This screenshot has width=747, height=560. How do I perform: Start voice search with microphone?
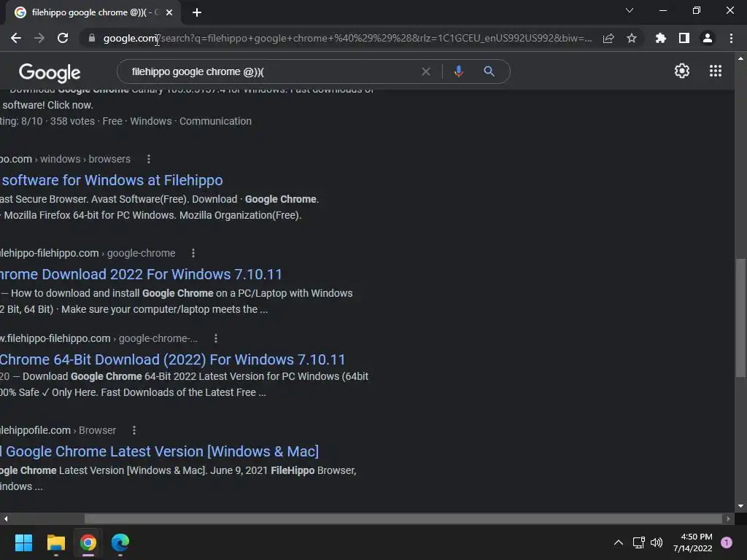pos(458,71)
